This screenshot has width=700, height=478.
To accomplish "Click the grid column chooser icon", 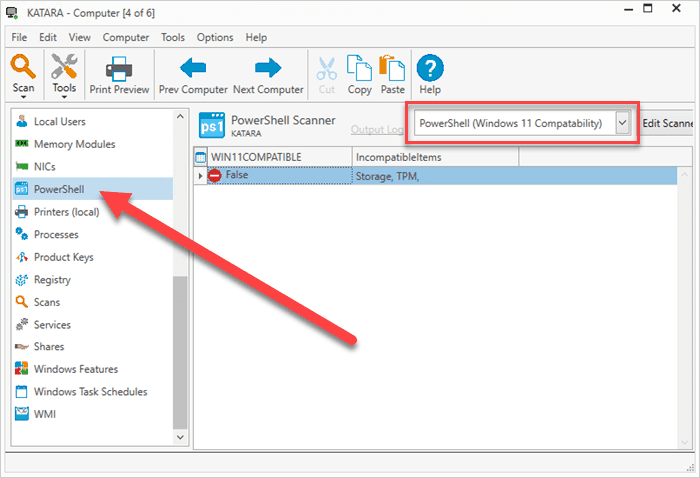I will 200,157.
